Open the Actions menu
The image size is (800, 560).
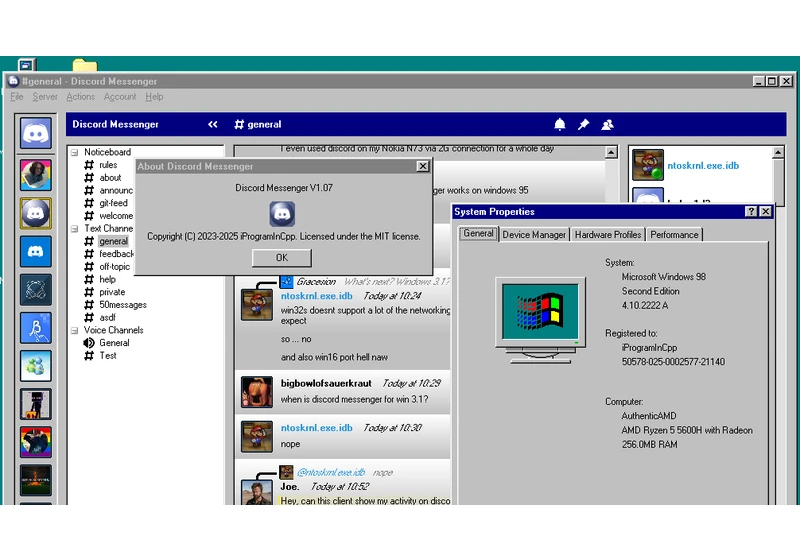tap(81, 97)
